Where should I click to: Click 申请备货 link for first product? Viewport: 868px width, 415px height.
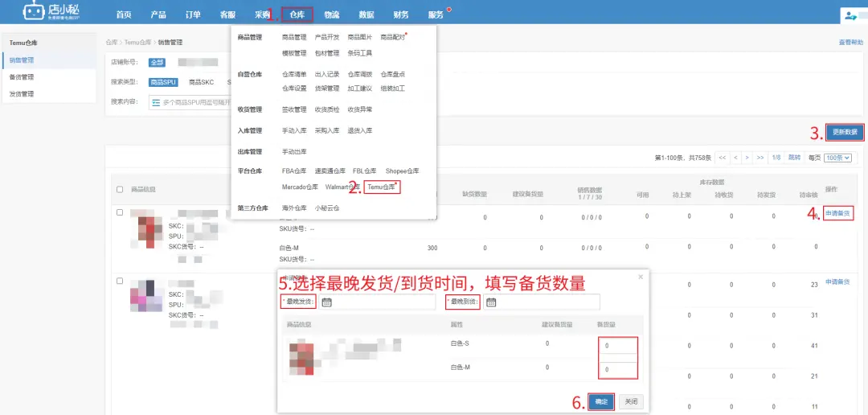tap(837, 213)
